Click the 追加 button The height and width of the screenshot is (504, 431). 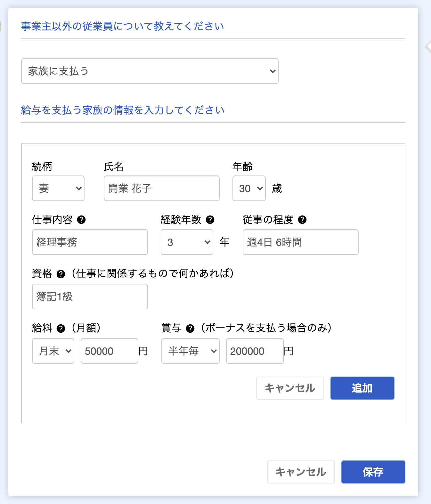tap(362, 388)
